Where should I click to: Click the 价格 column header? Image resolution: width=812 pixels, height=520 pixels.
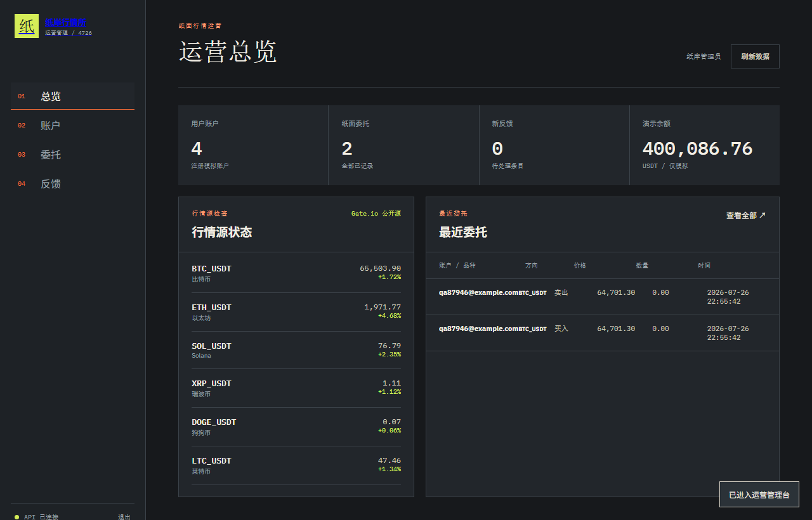click(580, 266)
